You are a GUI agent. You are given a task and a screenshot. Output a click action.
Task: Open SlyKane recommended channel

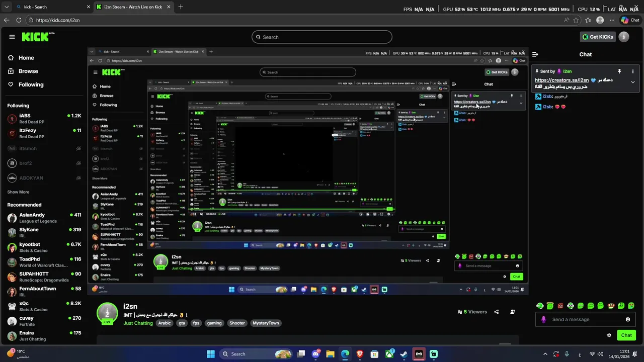click(44, 232)
